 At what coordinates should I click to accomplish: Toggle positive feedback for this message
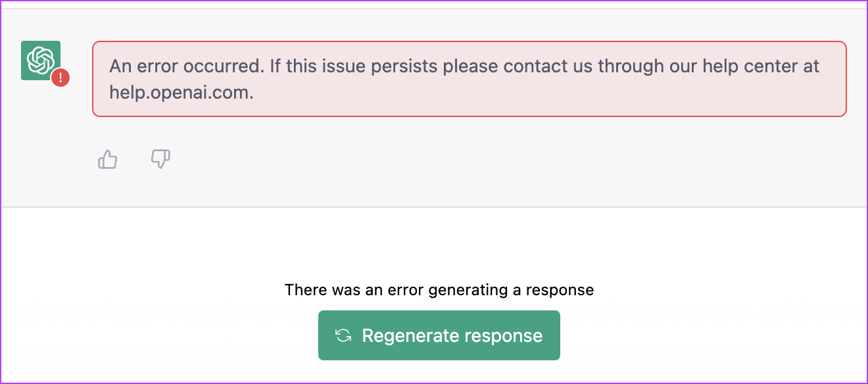click(107, 159)
